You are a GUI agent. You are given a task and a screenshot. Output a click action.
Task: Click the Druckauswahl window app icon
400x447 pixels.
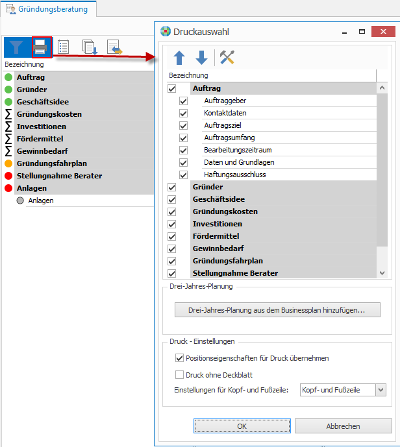pos(165,31)
